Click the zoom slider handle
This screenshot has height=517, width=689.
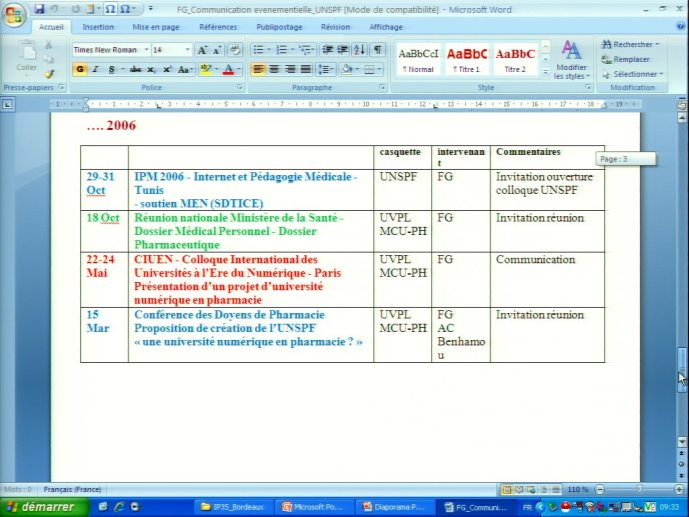pos(639,489)
